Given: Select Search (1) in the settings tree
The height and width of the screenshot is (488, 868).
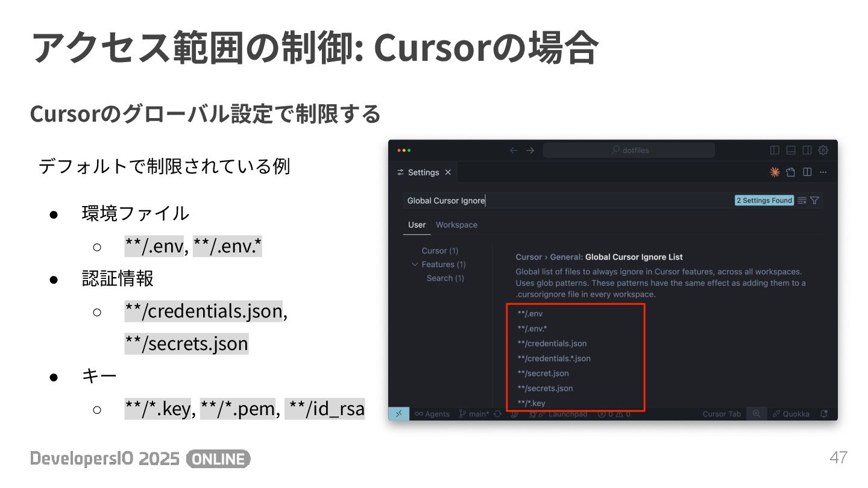Looking at the screenshot, I should 445,278.
